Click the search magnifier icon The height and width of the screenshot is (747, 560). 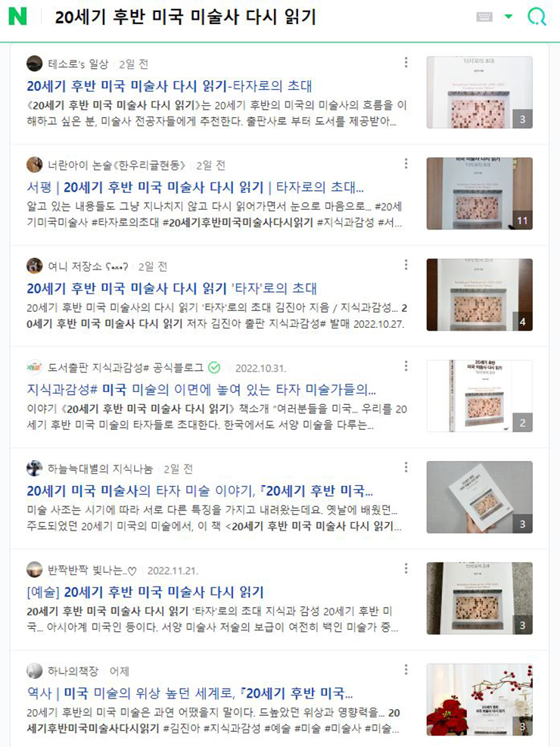(x=537, y=17)
